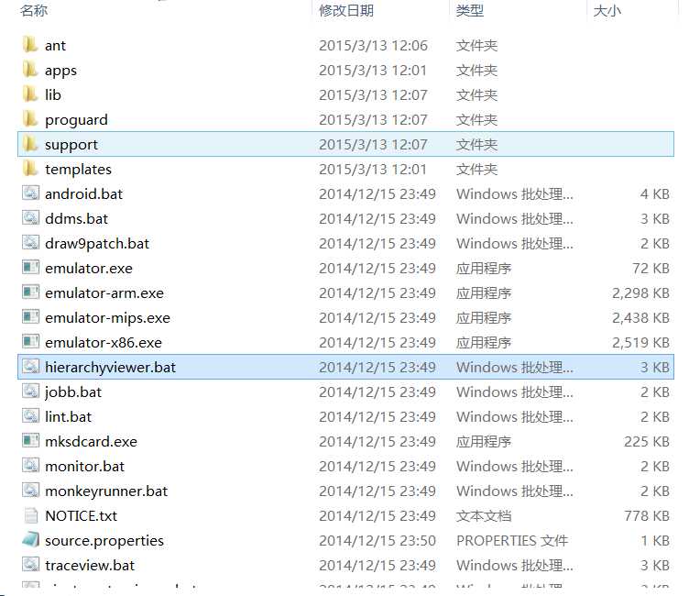This screenshot has height=596, width=700.
Task: Click the 2015/3/13 12:06 date cell
Action: tap(373, 46)
